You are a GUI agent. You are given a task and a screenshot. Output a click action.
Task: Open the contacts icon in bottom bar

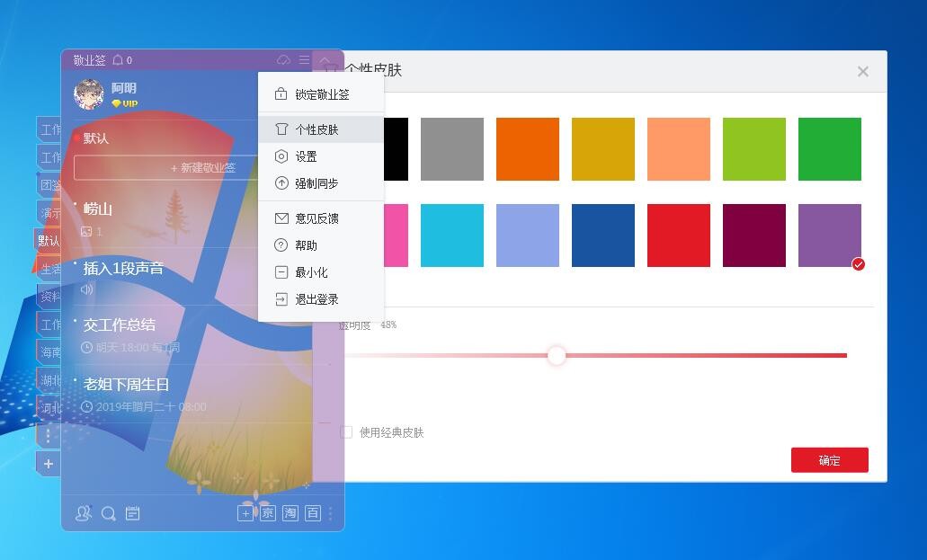(x=84, y=512)
